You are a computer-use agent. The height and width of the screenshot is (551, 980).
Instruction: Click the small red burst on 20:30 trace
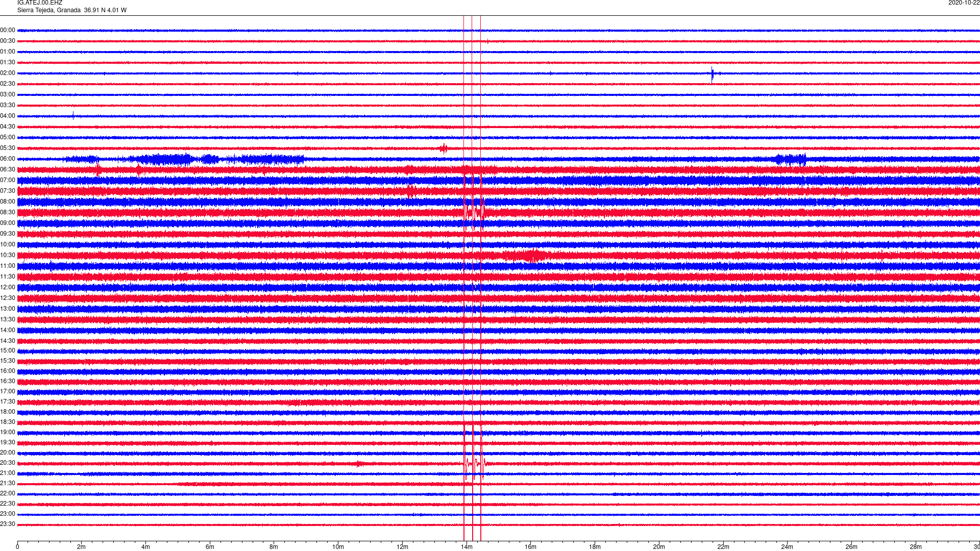[359, 463]
